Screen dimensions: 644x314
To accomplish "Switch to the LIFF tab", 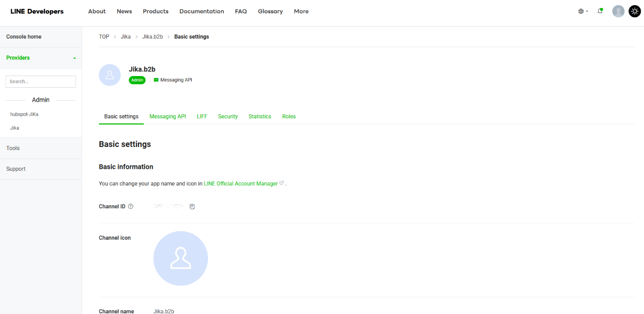I will pos(202,117).
